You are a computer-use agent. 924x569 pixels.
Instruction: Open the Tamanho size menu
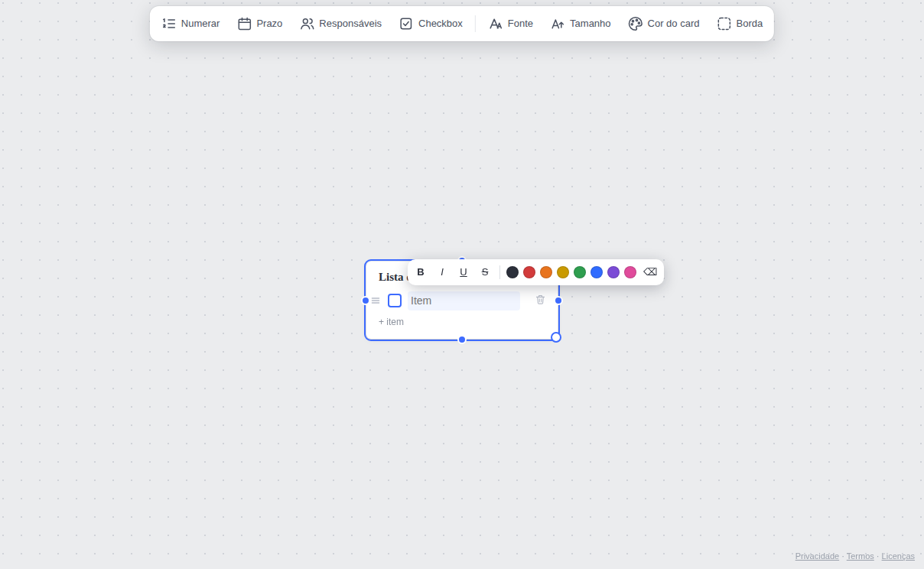(x=581, y=24)
